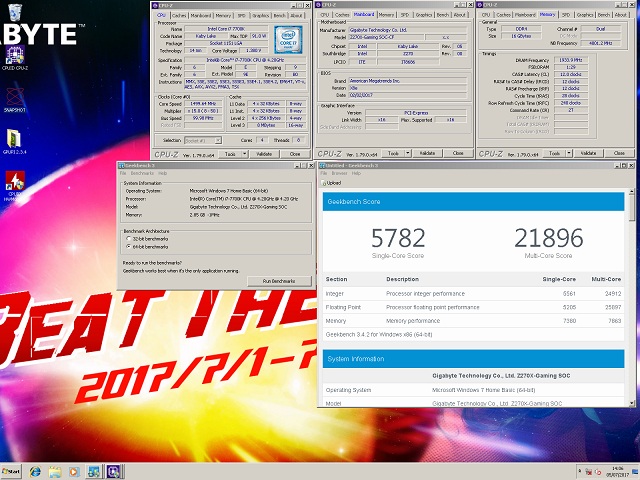Viewport: 640px width, 480px height.
Task: Click Close in the Mainboard CPU-Z window
Action: point(458,153)
